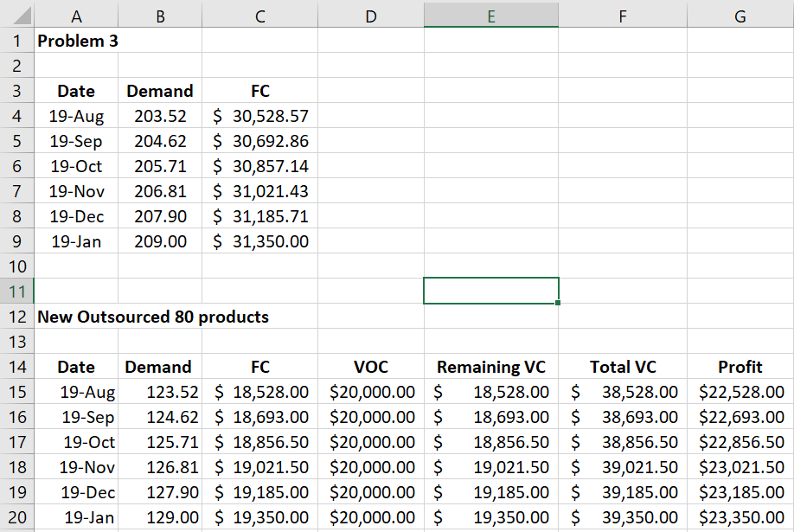
Task: Select the 'VOC' column header cell
Action: [371, 366]
